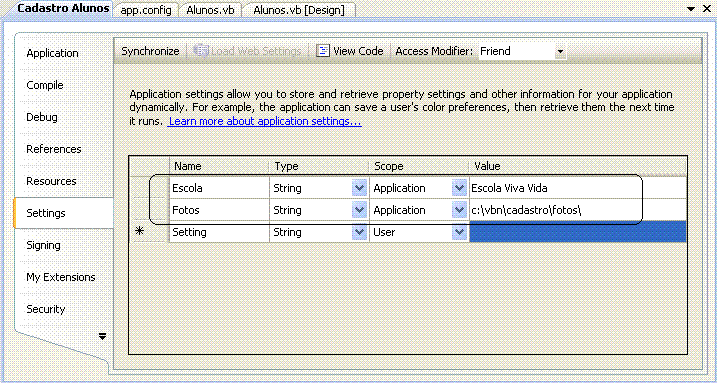Click the Scope column header

point(419,166)
